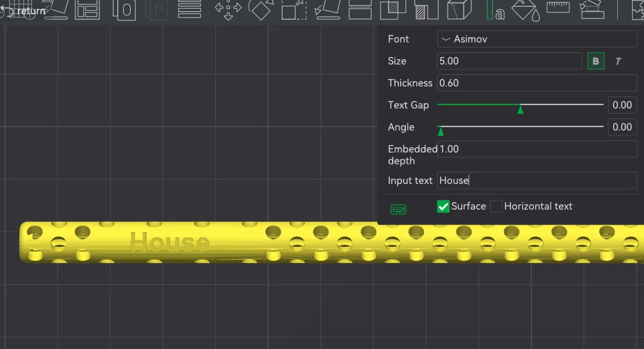This screenshot has height=349, width=644.
Task: Activate the Rotate tool icon
Action: [261, 9]
